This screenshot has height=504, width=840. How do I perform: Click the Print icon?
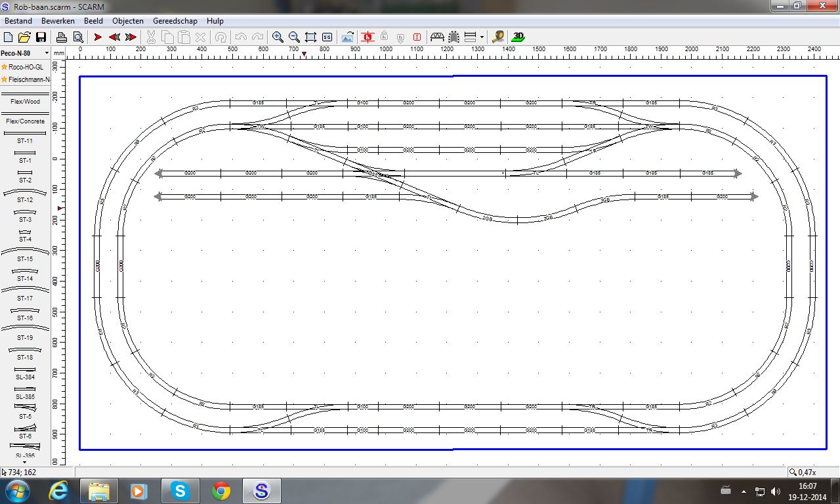61,37
